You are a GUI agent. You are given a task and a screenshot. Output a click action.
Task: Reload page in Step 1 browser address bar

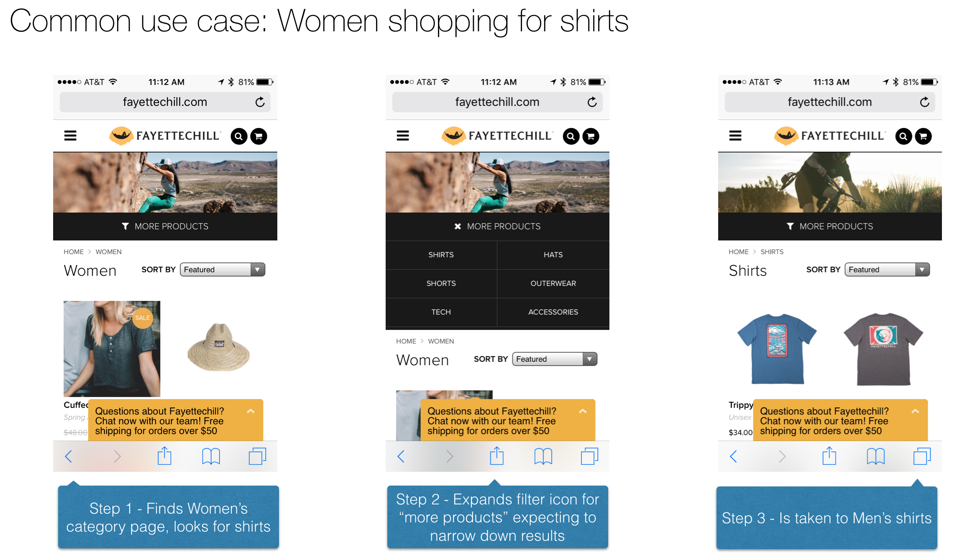(x=260, y=102)
